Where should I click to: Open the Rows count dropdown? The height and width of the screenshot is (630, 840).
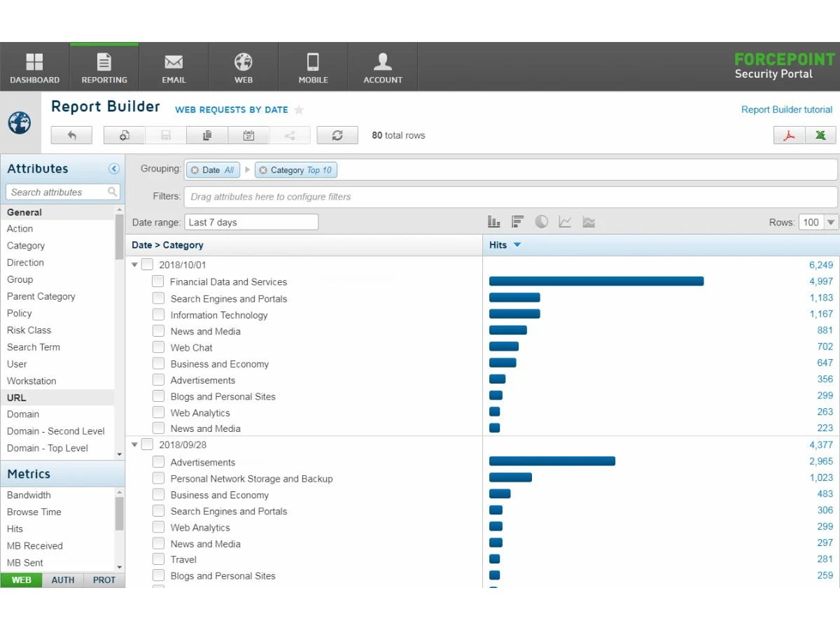pos(832,223)
